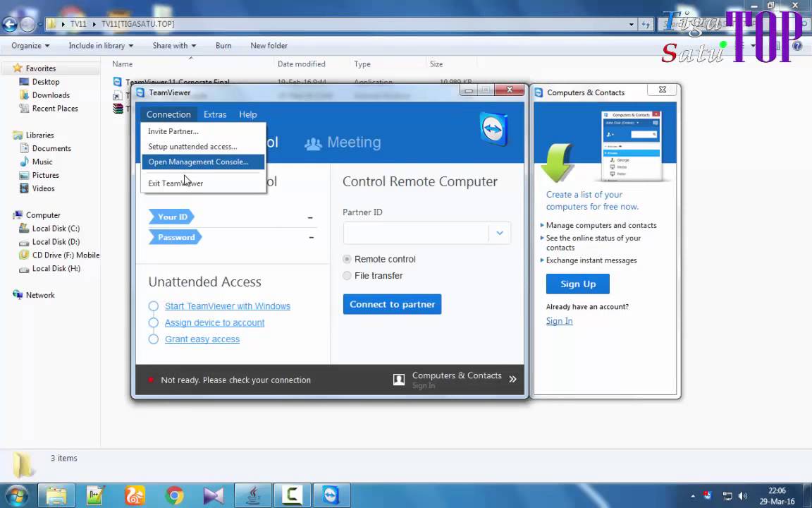Choose Setup unattended access... menu entry
The height and width of the screenshot is (508, 812).
click(x=192, y=147)
